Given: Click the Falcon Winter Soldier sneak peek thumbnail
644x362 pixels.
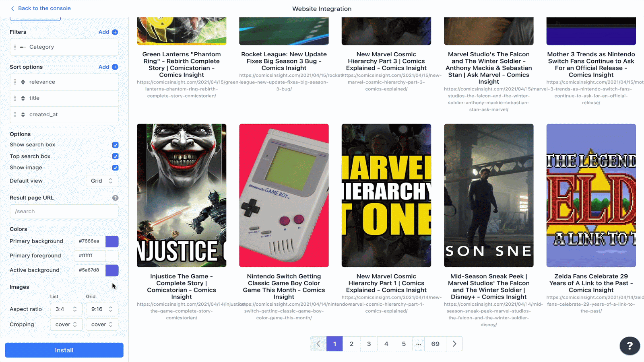Looking at the screenshot, I should 489,195.
